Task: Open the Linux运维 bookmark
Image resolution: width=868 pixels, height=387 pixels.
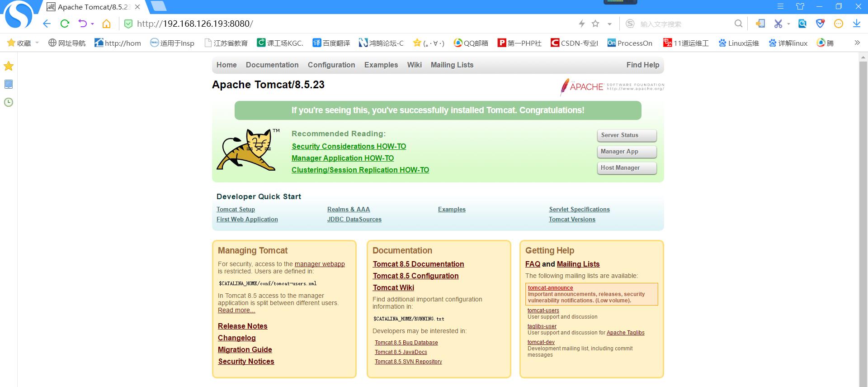Action: pyautogui.click(x=739, y=43)
